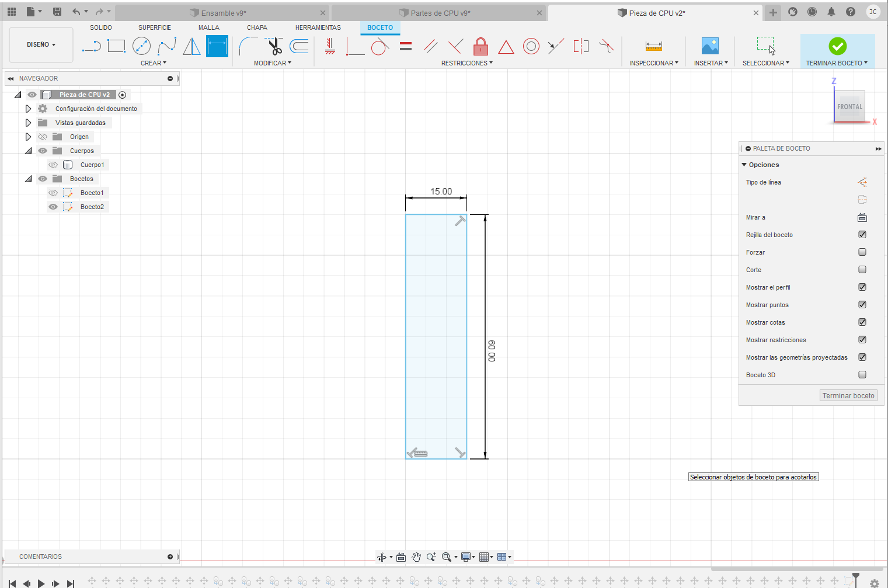Expand Configuración del documento node
This screenshot has height=588, width=888.
point(28,109)
